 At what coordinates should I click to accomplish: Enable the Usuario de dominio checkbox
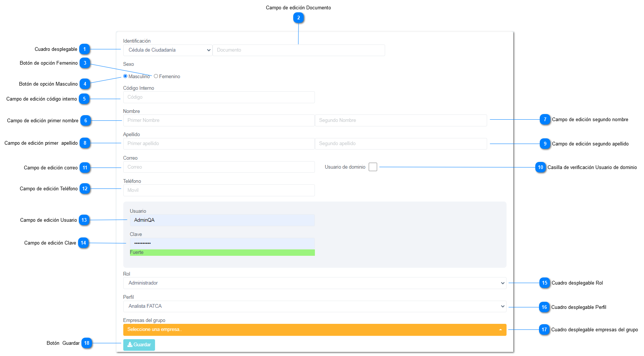pos(372,167)
